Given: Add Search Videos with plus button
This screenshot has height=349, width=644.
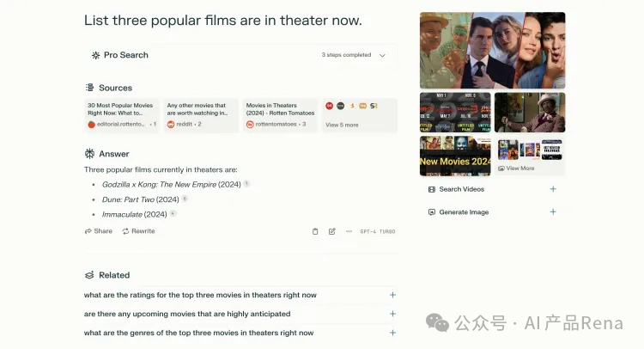Looking at the screenshot, I should (553, 189).
